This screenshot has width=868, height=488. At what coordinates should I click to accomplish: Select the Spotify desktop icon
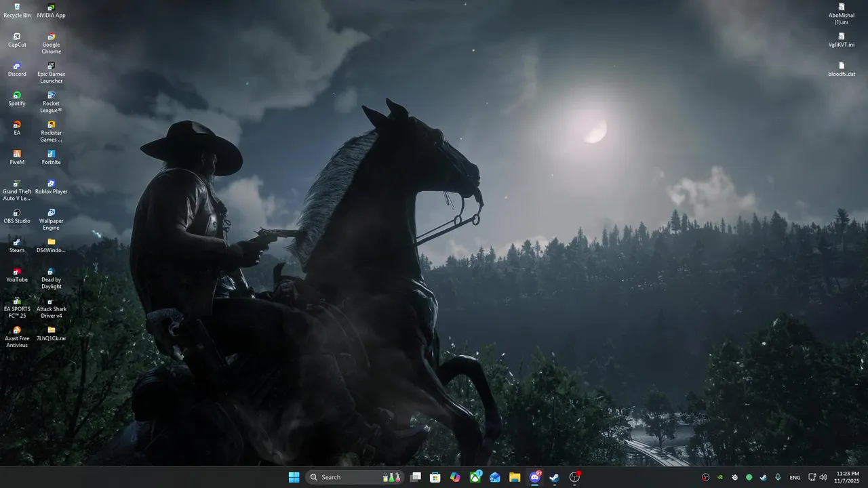17,99
